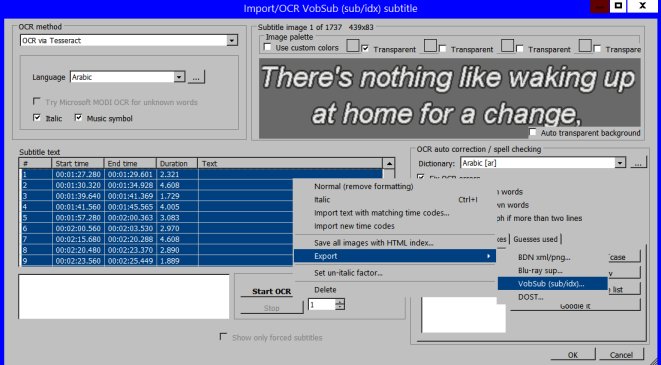This screenshot has height=365, width=661.
Task: Click the spinner up arrow near Start OCR
Action: pos(340,301)
